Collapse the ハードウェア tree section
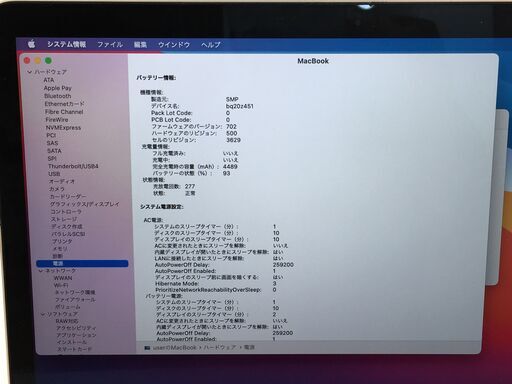The image size is (512, 384). click(x=30, y=72)
